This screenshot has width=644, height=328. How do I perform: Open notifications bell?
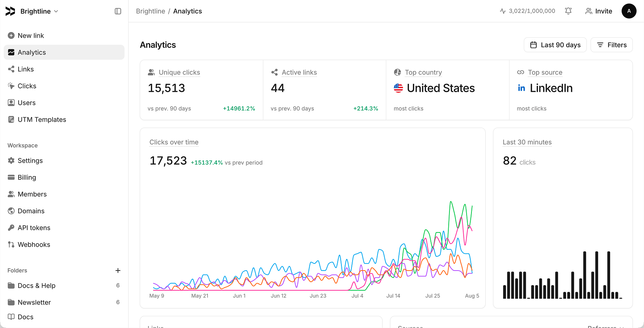click(x=568, y=11)
